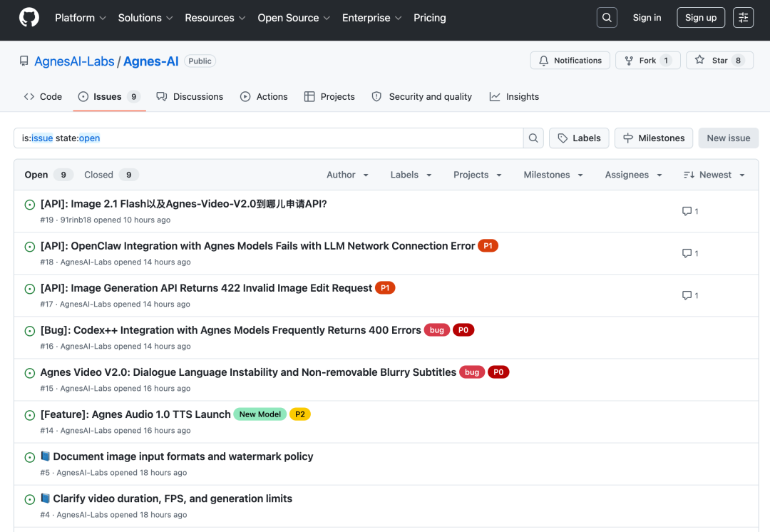Open Document image input formats issue
Image resolution: width=770 pixels, height=532 pixels.
click(177, 456)
